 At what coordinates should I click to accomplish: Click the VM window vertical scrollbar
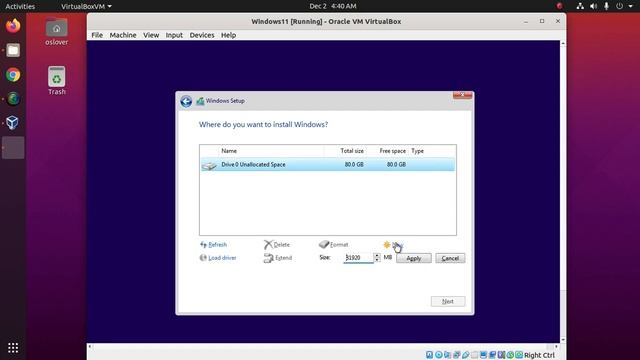point(563,191)
